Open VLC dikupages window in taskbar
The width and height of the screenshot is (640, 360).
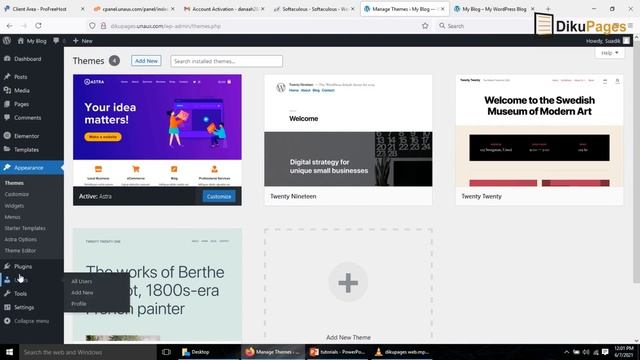tap(401, 352)
